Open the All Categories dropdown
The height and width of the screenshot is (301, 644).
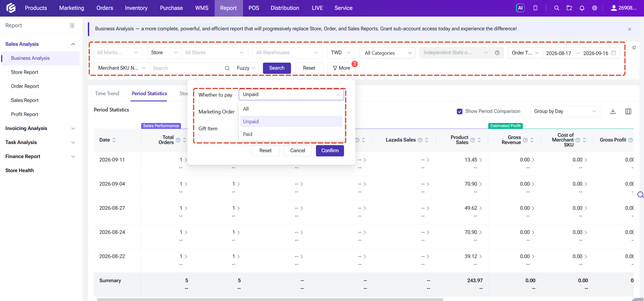point(387,53)
